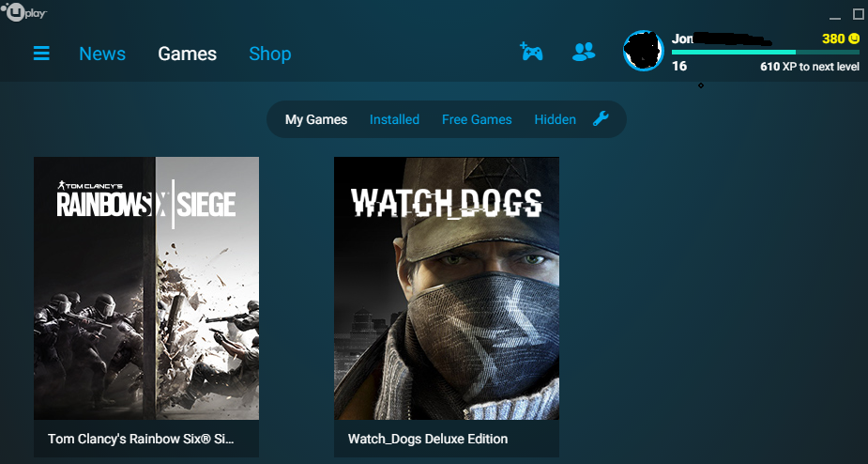View the Free Games filter
Screen dimensions: 868x464
[x=477, y=119]
